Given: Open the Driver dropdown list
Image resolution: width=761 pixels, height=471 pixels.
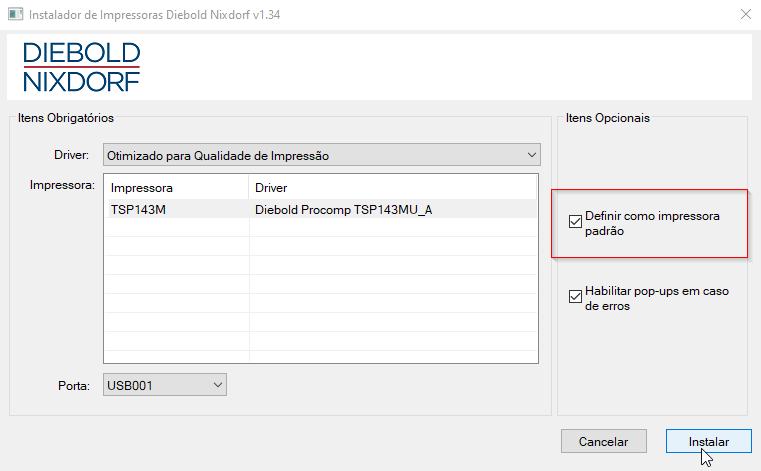Looking at the screenshot, I should (x=321, y=155).
